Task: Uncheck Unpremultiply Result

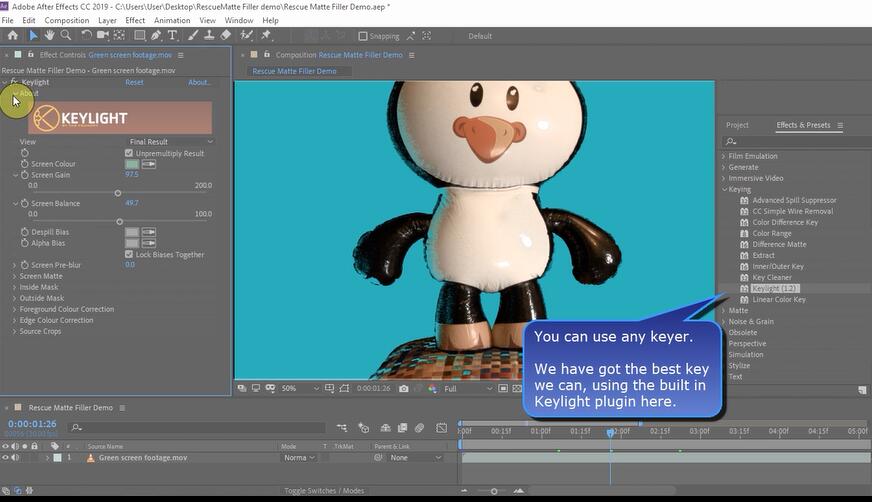Action: (x=129, y=153)
